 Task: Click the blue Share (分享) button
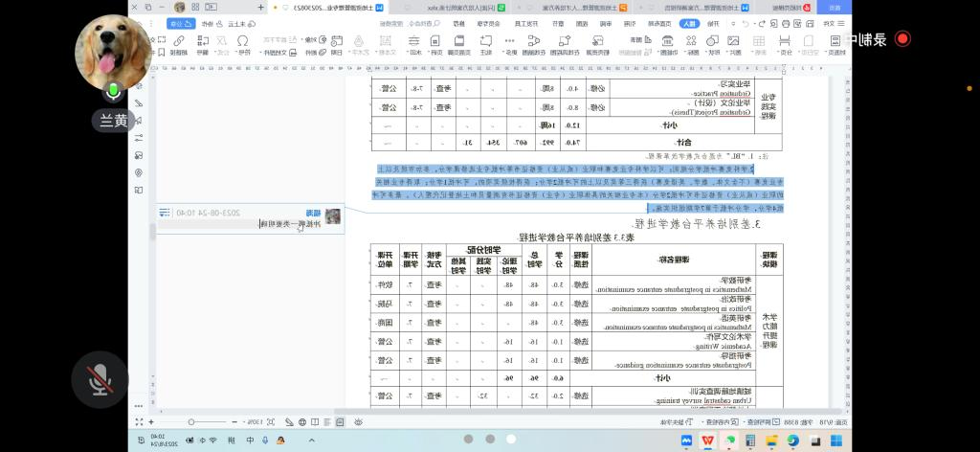(x=180, y=23)
